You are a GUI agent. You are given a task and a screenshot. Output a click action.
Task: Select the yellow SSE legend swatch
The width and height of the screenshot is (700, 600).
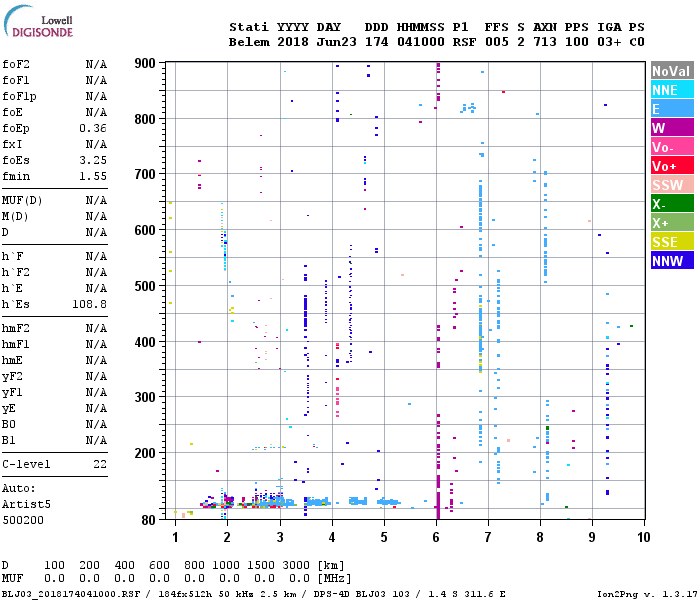click(x=672, y=242)
